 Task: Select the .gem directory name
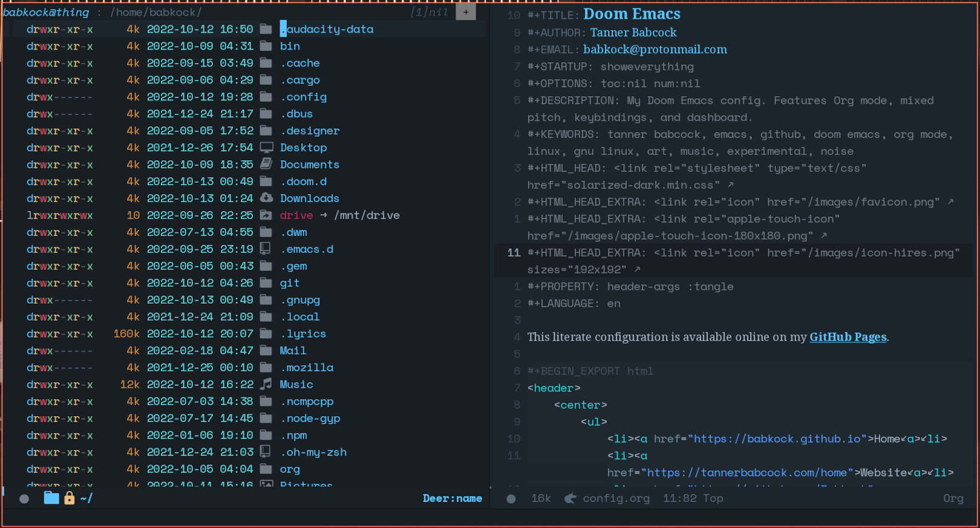(x=293, y=266)
